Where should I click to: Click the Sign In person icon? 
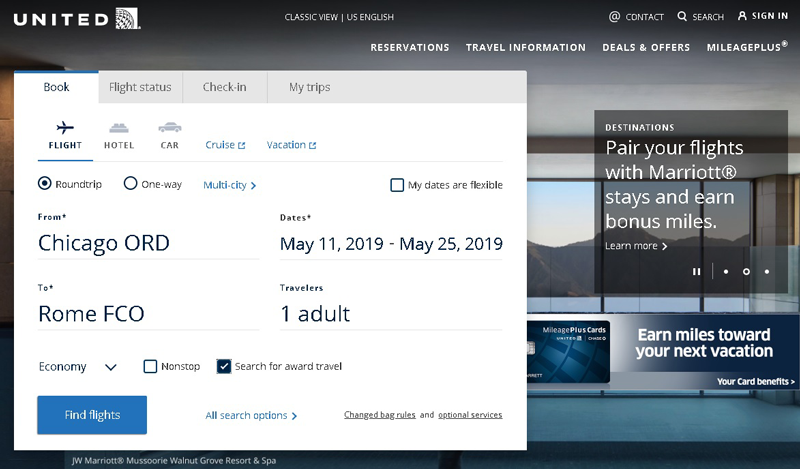tap(742, 17)
